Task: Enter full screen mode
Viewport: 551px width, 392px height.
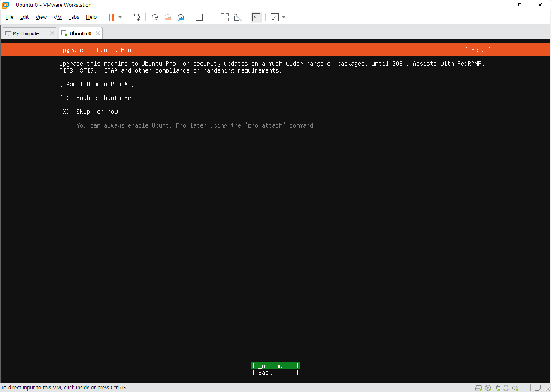Action: point(225,17)
